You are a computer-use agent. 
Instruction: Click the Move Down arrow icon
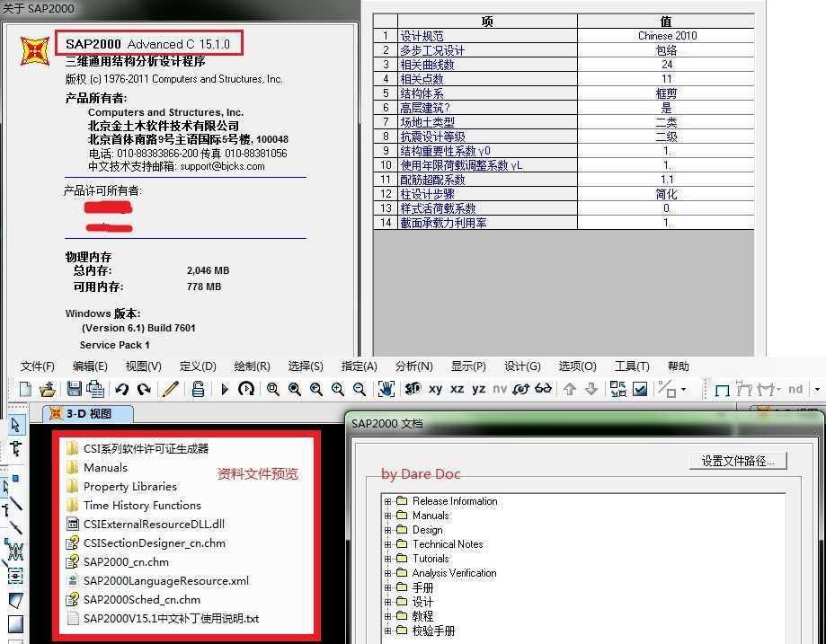click(591, 389)
